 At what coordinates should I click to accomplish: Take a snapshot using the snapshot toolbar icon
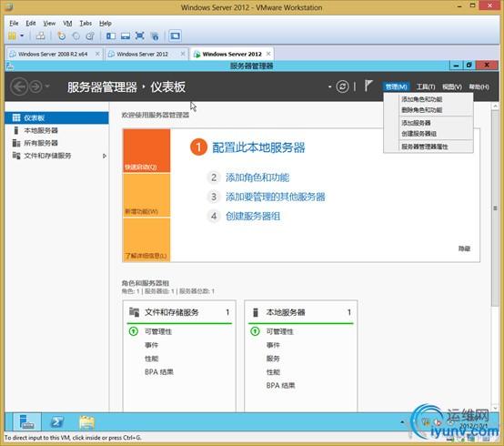[x=61, y=35]
